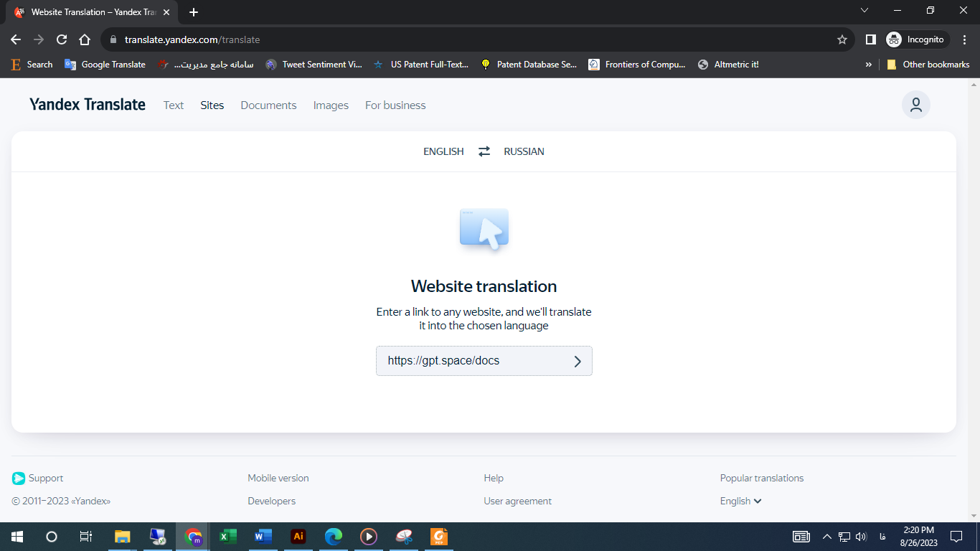Viewport: 980px width, 551px height.
Task: Open the Help link
Action: (494, 478)
